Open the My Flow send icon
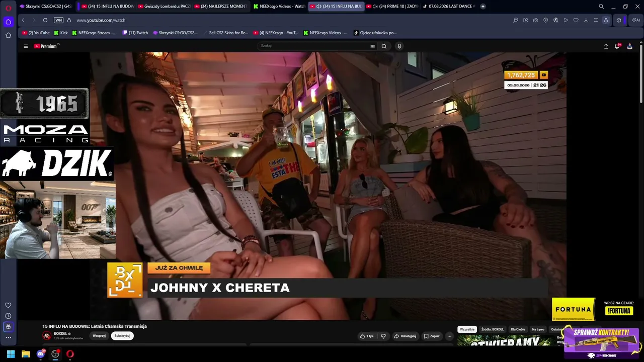This screenshot has height=362, width=644. [566, 20]
